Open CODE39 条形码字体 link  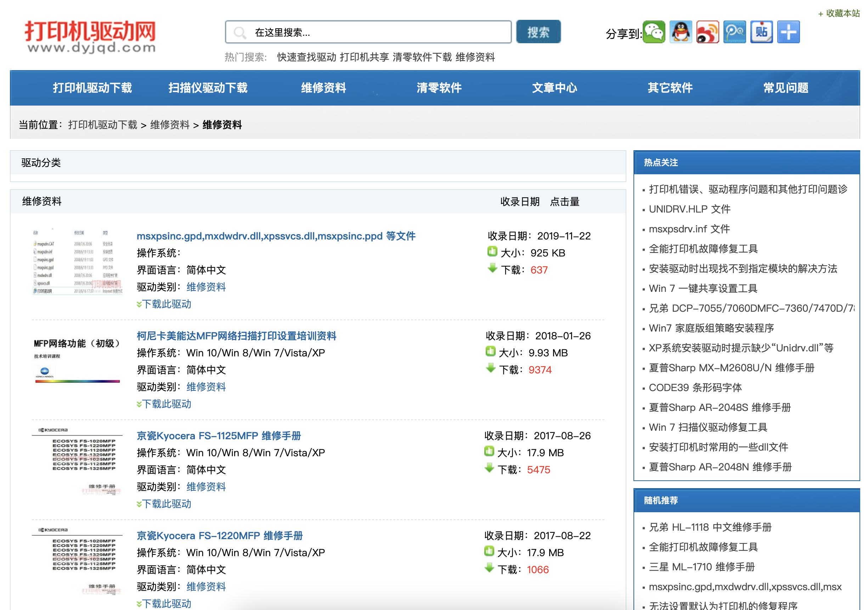click(695, 388)
